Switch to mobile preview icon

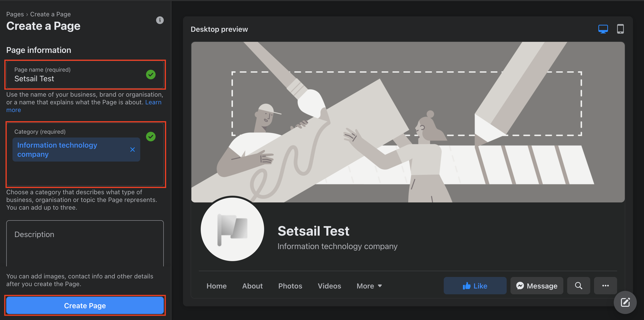(620, 29)
